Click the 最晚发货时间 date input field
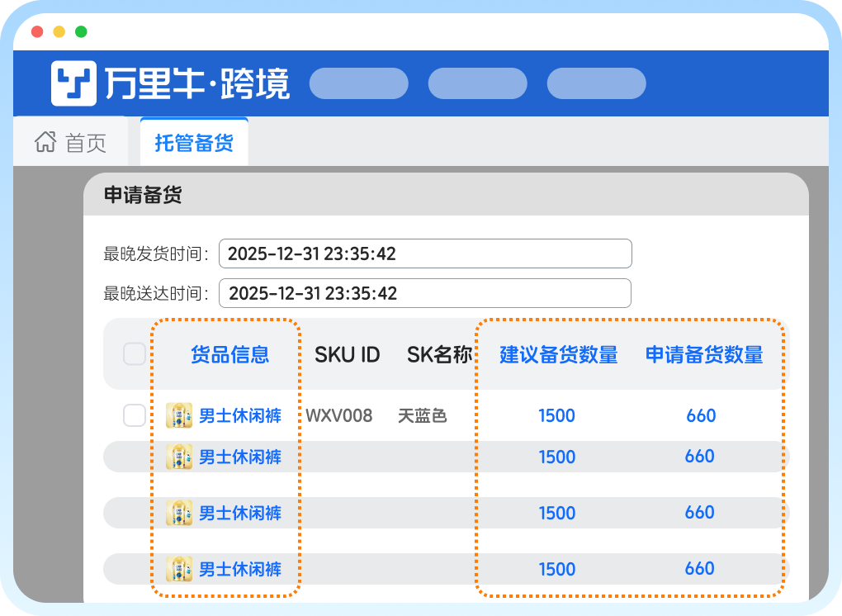Screen dimensions: 842x616 tap(425, 254)
